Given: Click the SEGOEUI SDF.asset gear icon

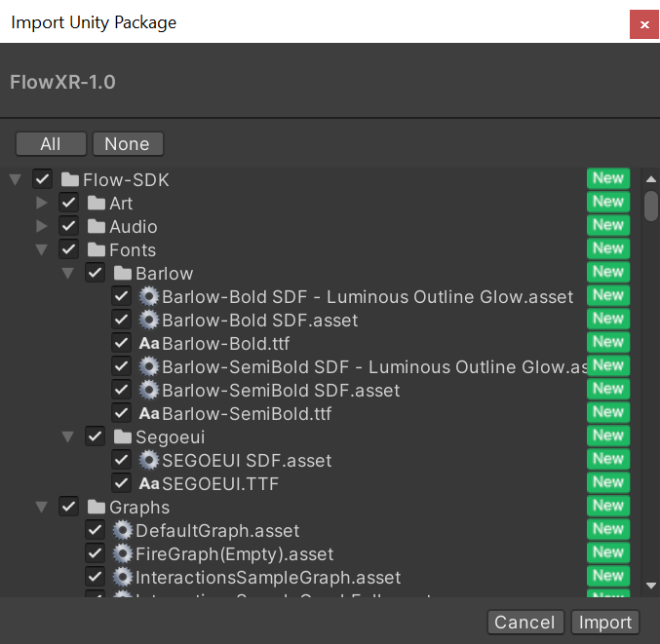Looking at the screenshot, I should click(149, 461).
